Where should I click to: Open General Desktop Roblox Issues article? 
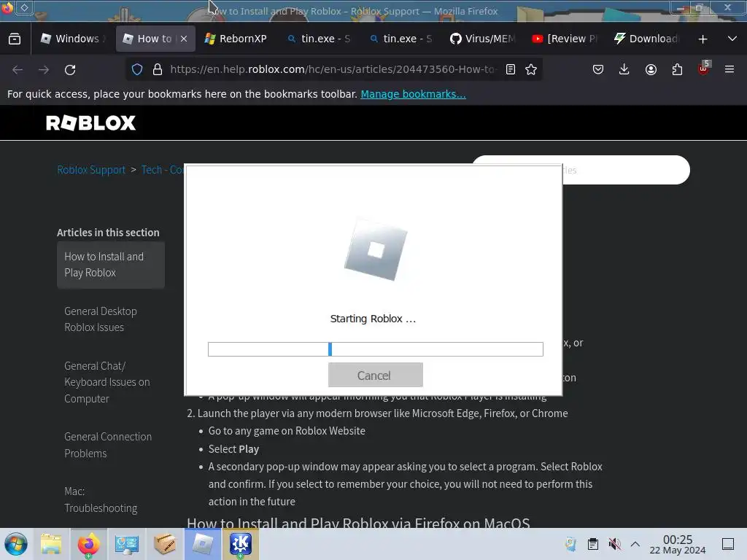pos(101,319)
